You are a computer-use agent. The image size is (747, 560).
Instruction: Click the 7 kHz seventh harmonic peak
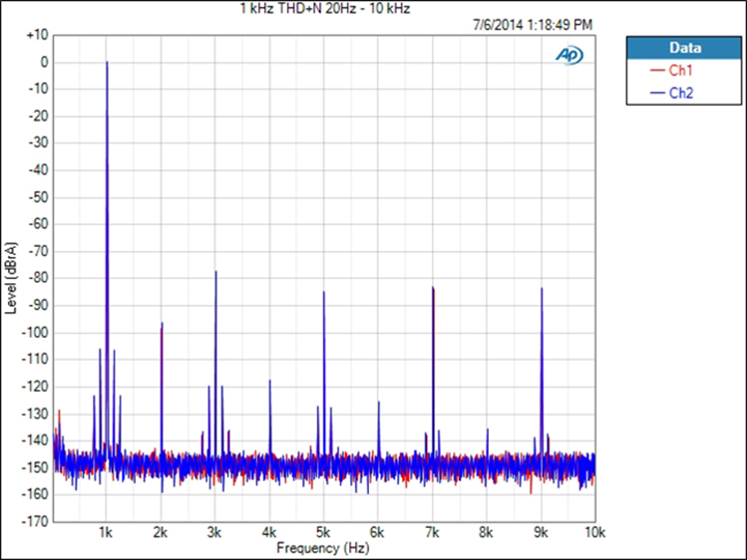(x=433, y=289)
